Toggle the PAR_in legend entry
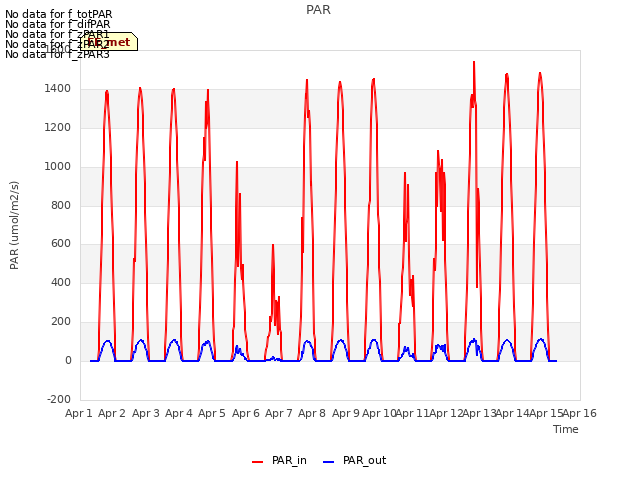The width and height of the screenshot is (640, 480). [x=280, y=461]
